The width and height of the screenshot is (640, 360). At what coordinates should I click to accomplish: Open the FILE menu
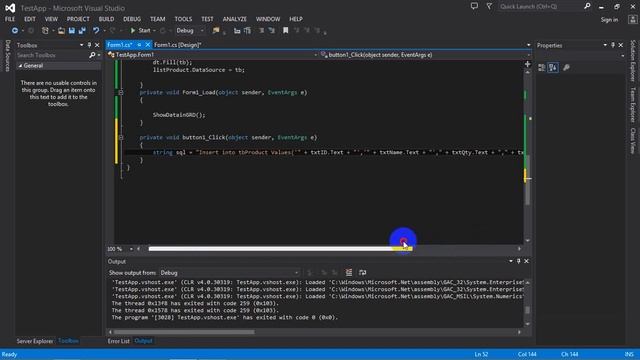[x=10, y=19]
